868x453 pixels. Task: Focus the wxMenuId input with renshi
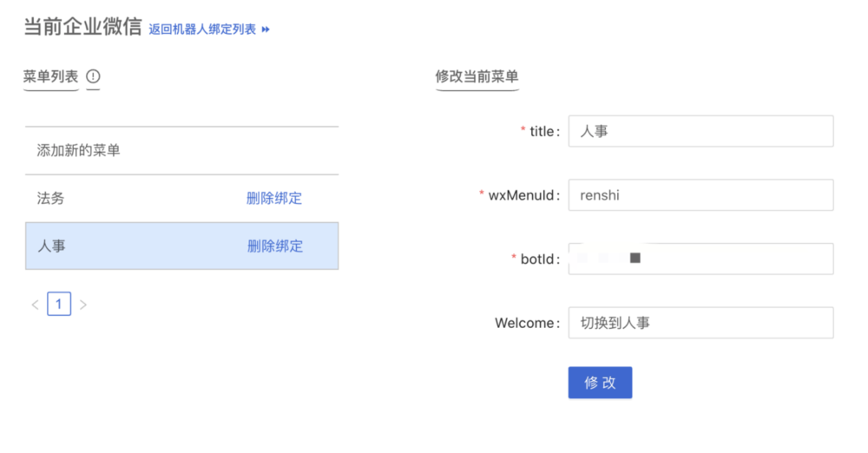point(700,195)
